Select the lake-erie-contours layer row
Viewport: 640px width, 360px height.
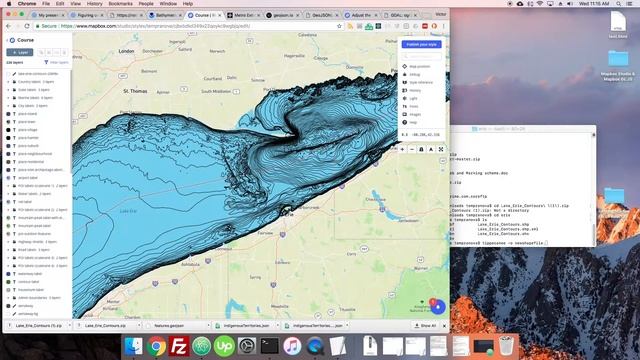click(x=38, y=74)
